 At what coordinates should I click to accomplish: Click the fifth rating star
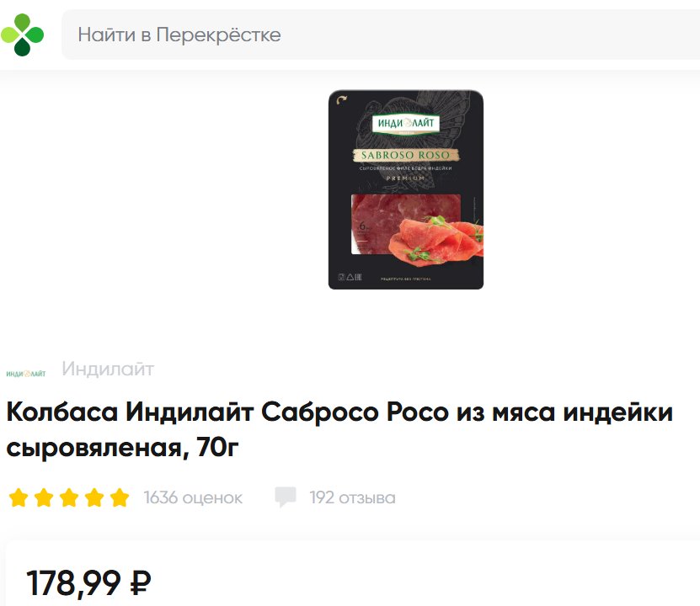pyautogui.click(x=120, y=497)
